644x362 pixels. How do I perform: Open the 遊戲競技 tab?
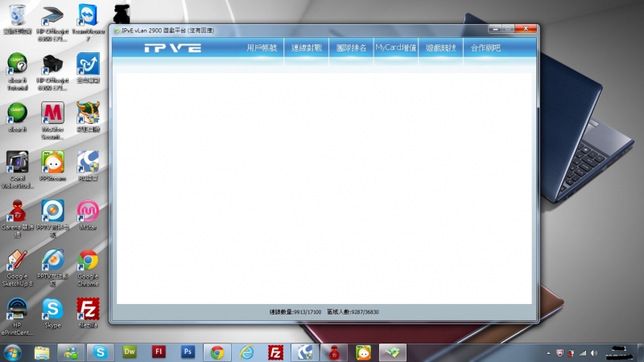point(440,48)
